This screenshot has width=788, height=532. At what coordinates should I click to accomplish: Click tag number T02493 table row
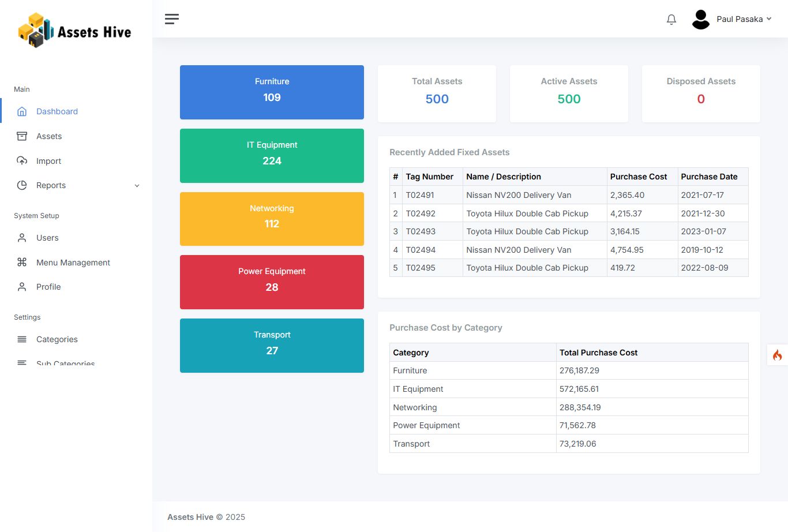click(x=421, y=231)
